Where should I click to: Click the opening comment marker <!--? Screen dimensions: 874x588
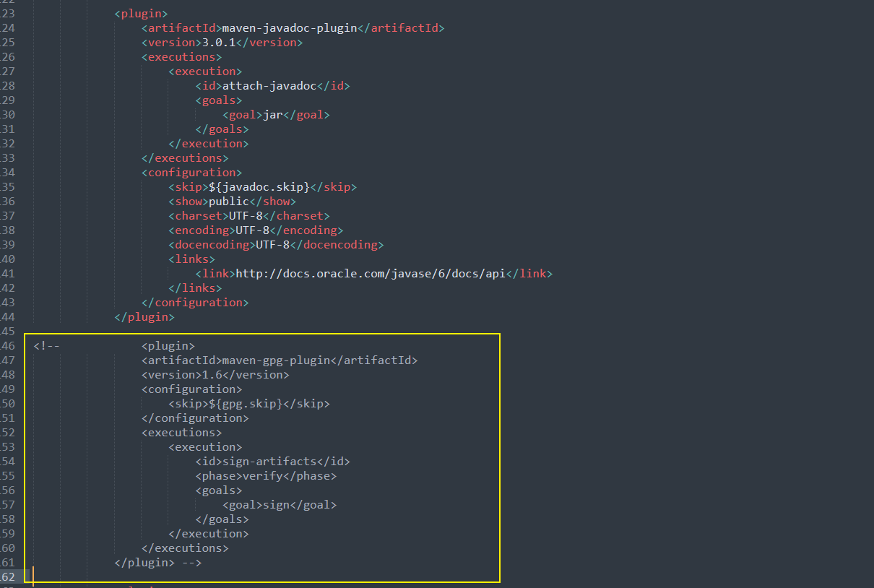coord(46,346)
